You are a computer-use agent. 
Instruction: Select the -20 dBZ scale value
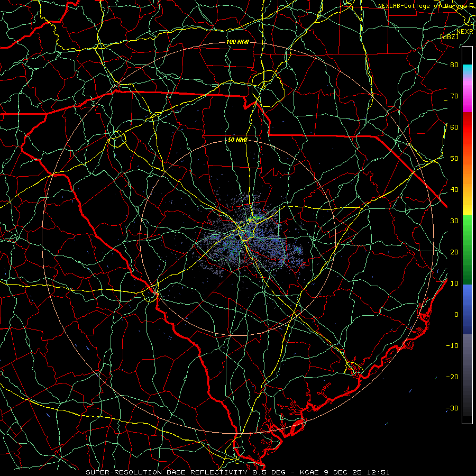coord(452,377)
